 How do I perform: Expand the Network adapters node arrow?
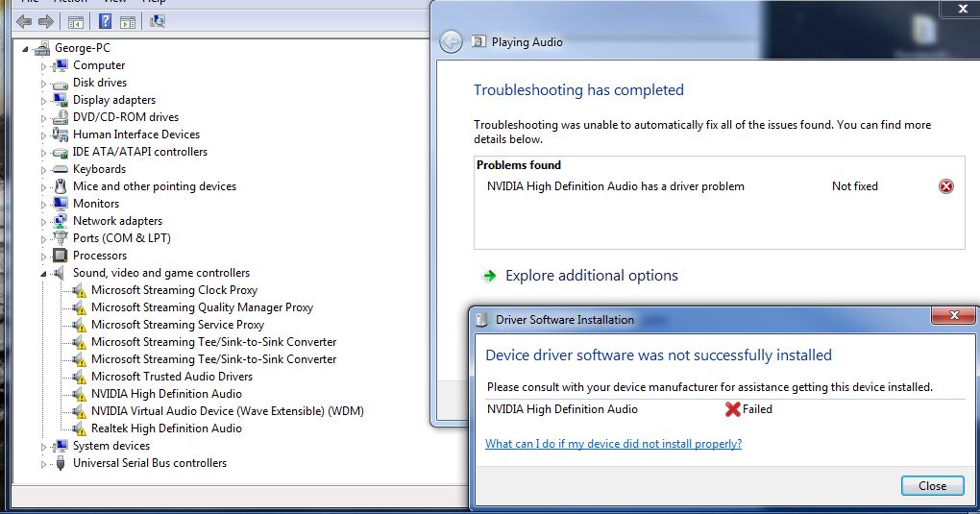tap(44, 221)
